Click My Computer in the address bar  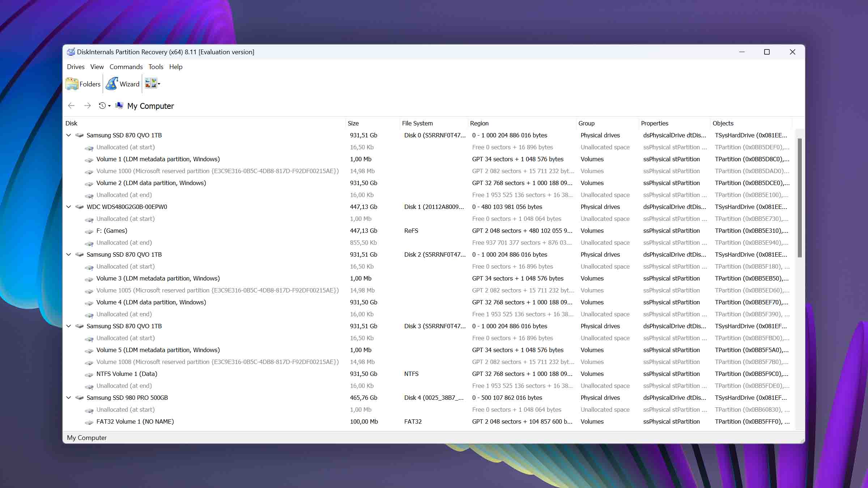pyautogui.click(x=150, y=106)
